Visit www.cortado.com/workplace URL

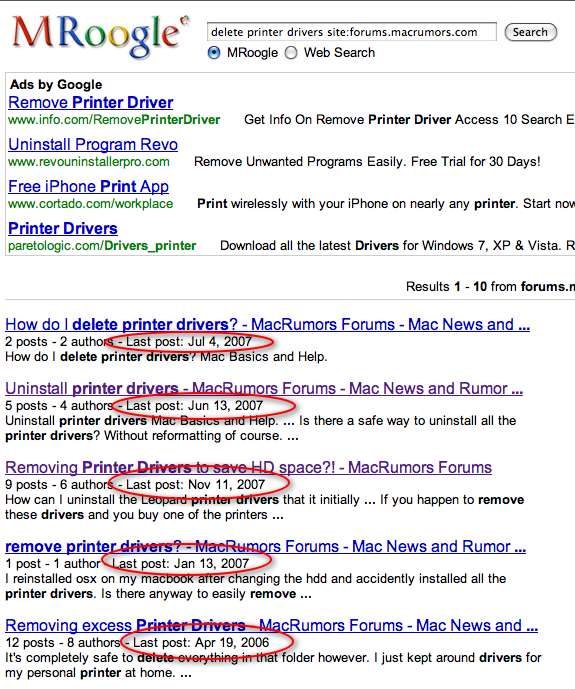click(x=90, y=204)
